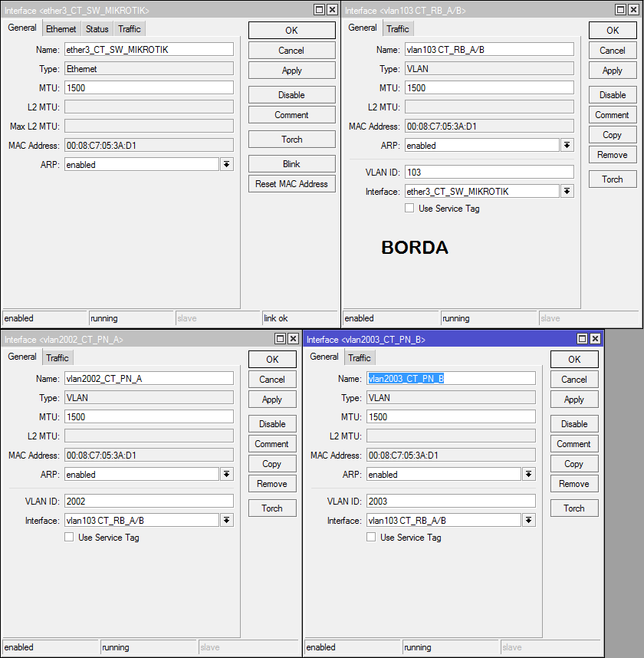
Task: Close the vlan2002_CT_PN_A window
Action: coord(294,339)
